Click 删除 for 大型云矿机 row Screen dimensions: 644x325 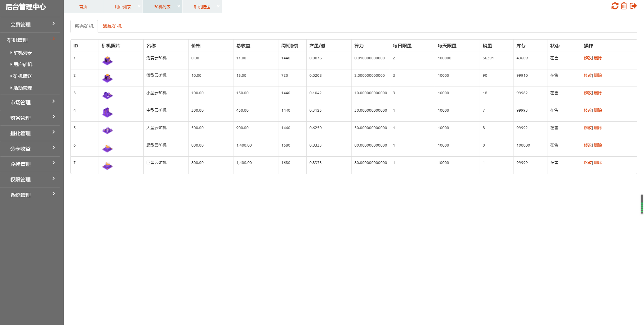pos(598,128)
